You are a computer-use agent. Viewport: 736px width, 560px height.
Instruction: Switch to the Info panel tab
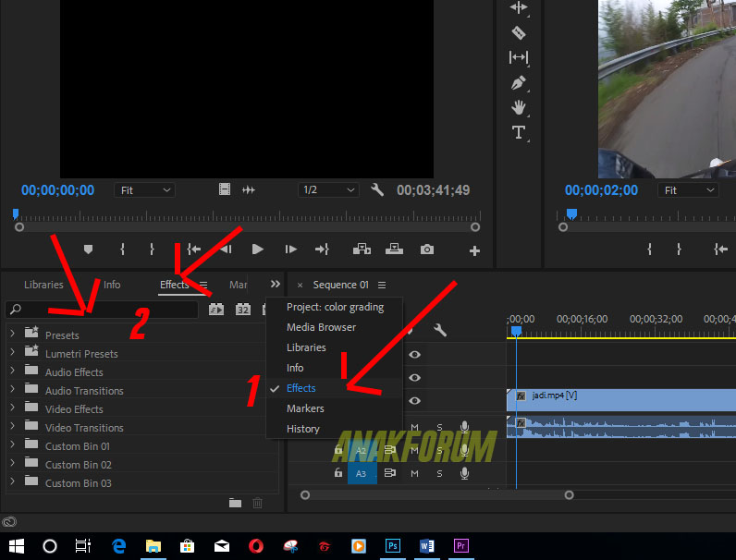click(x=112, y=285)
